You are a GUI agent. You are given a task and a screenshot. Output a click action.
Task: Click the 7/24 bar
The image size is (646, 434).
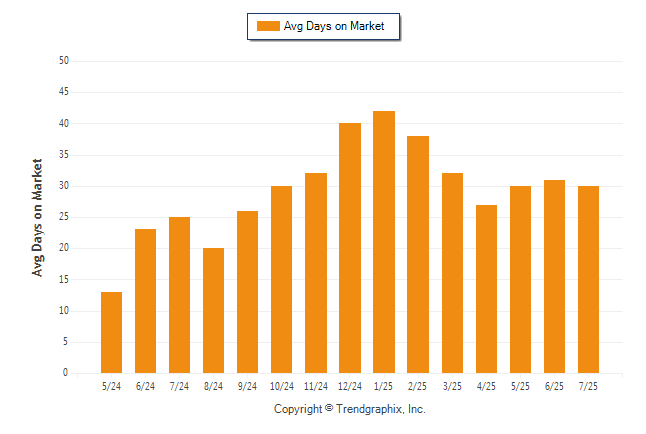click(179, 295)
